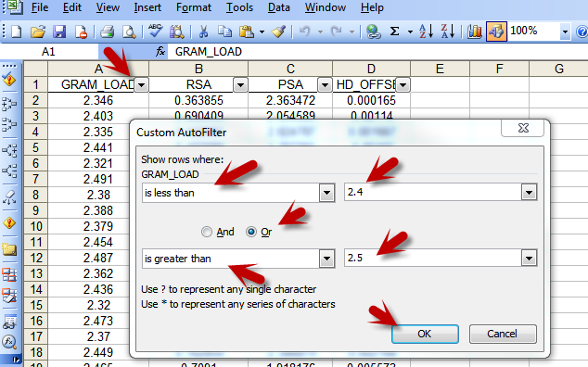Image resolution: width=588 pixels, height=367 pixels.
Task: Sort descending with the Z-A icon
Action: pos(448,32)
